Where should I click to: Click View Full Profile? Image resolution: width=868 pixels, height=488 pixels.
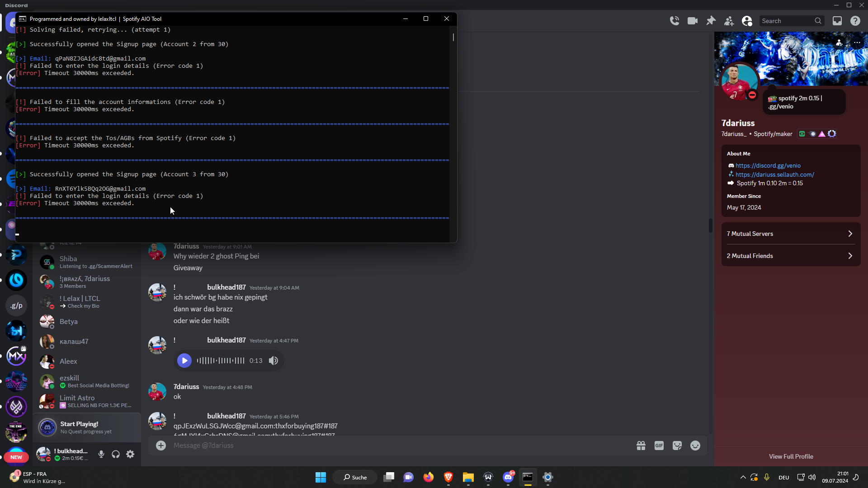(791, 456)
